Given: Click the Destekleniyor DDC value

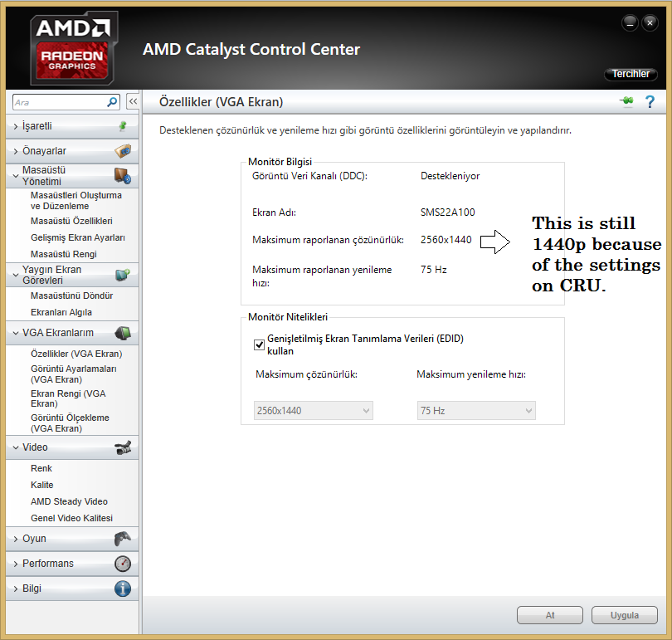Looking at the screenshot, I should coord(450,176).
